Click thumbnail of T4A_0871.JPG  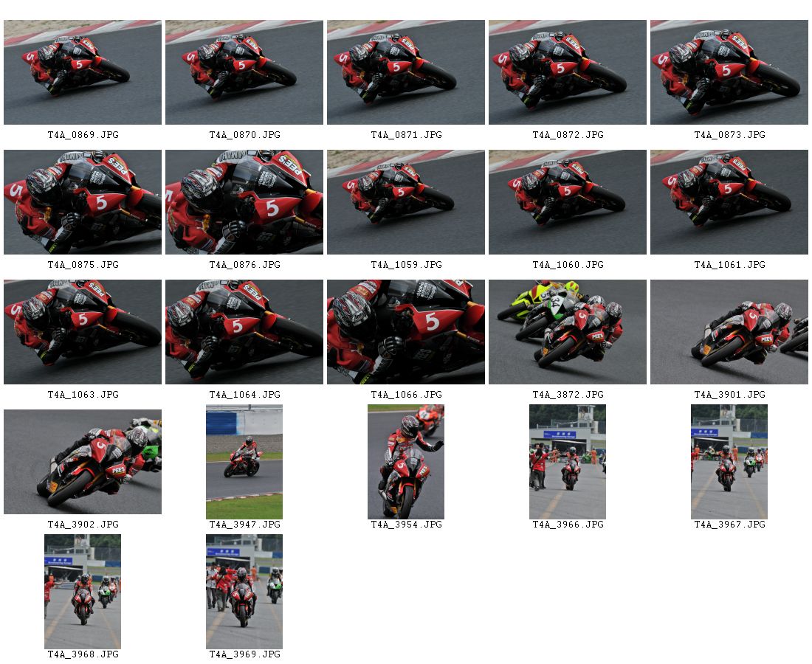click(405, 72)
